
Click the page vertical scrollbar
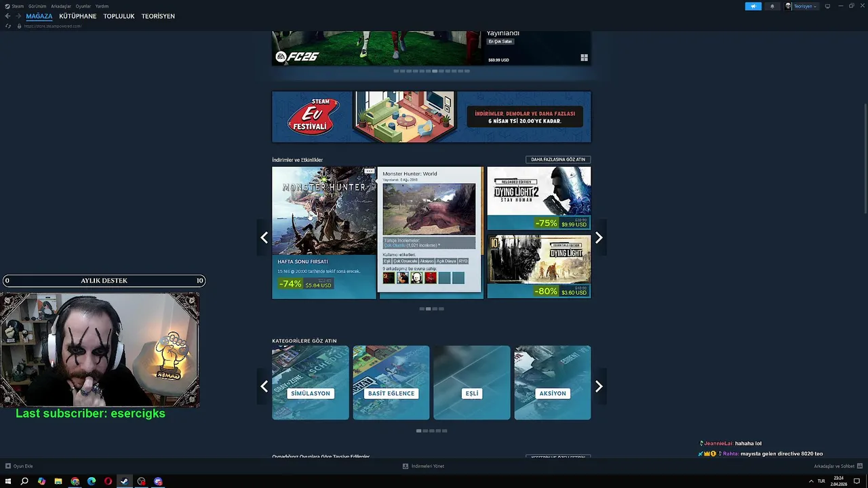coord(865,159)
